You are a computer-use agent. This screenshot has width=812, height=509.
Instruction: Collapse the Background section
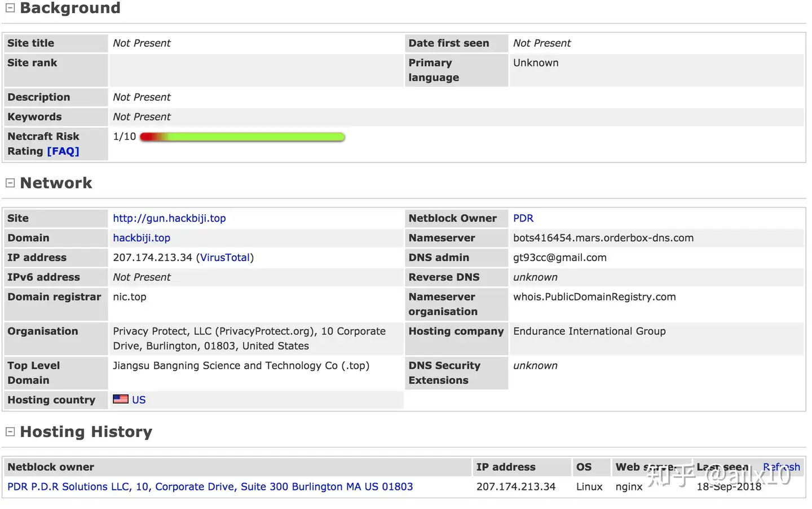[10, 8]
